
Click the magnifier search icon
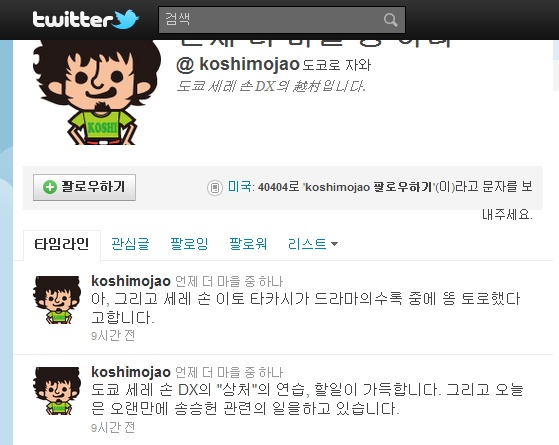tap(391, 20)
